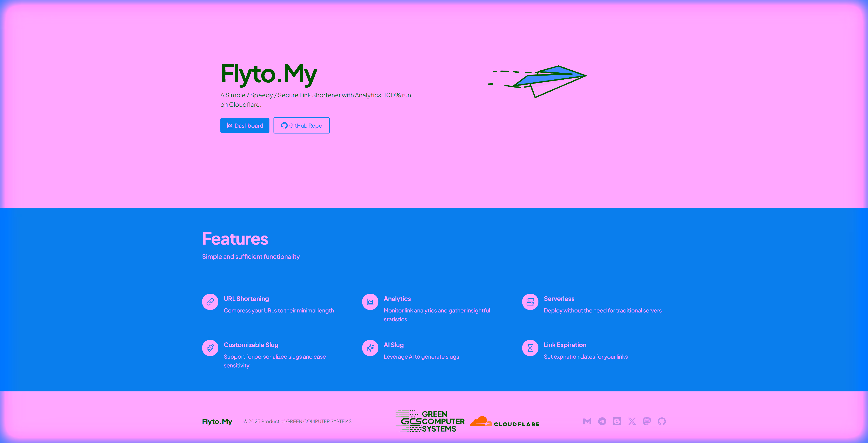Click the Green Computer Systems logo
Image resolution: width=868 pixels, height=443 pixels.
(430, 421)
